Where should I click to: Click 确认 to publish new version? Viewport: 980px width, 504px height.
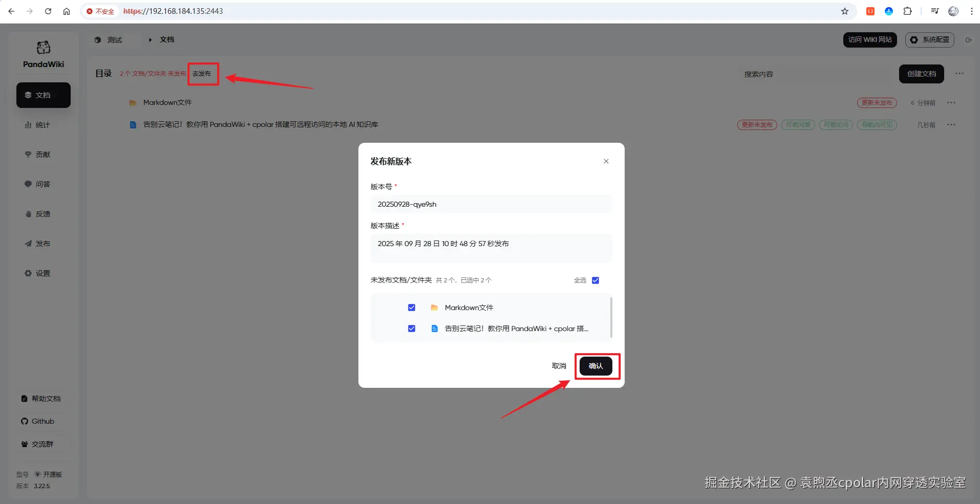596,366
